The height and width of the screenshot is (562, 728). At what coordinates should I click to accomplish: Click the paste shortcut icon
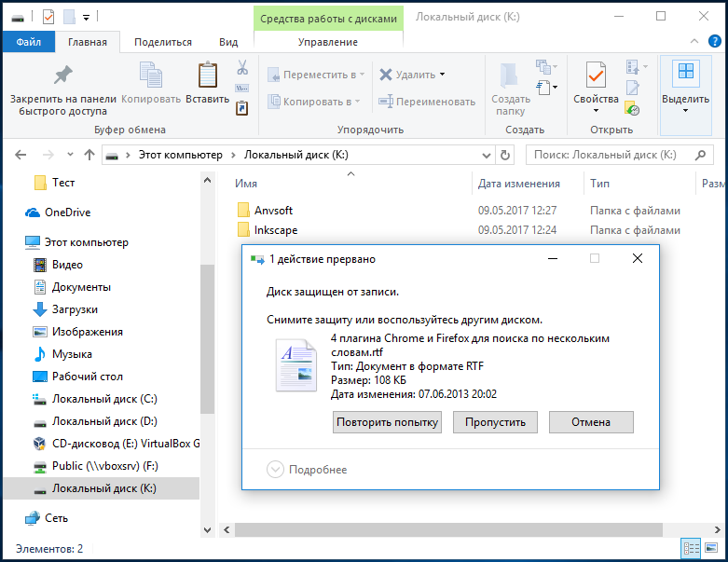242,108
